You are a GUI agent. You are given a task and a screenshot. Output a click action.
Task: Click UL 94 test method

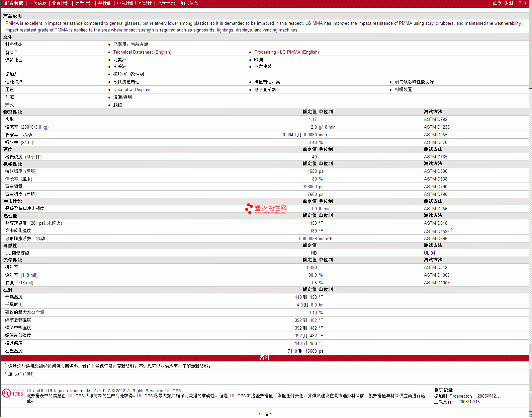[429, 253]
